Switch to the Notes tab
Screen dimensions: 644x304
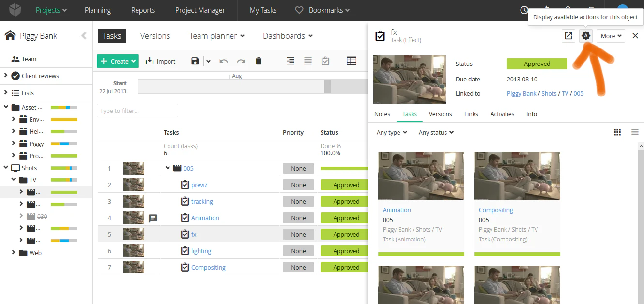382,114
